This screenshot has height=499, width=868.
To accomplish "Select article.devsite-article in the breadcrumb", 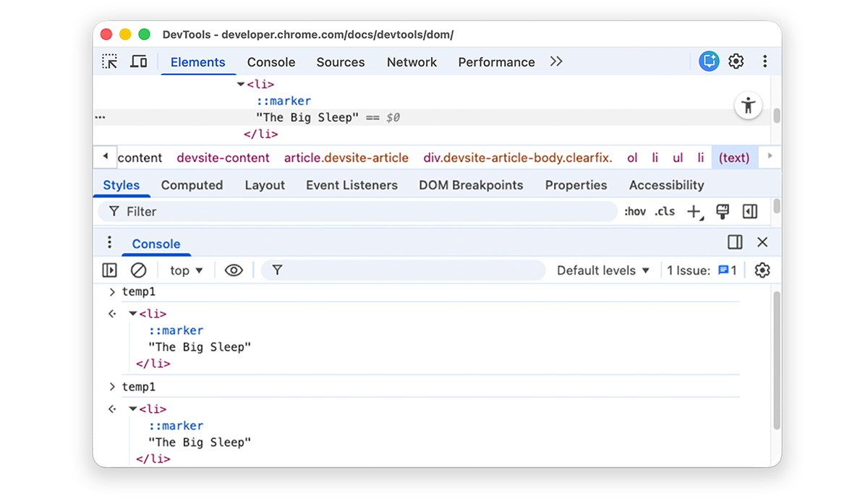I will tap(346, 158).
